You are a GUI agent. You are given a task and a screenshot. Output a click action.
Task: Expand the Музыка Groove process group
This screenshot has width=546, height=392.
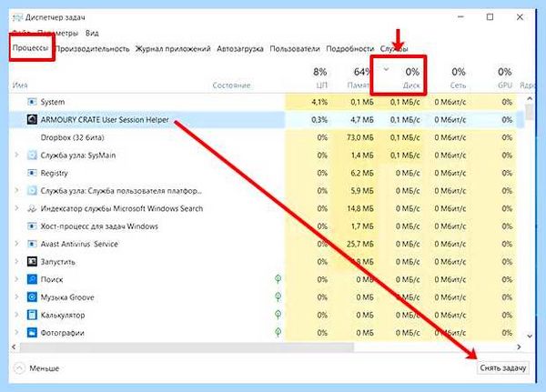click(16, 297)
